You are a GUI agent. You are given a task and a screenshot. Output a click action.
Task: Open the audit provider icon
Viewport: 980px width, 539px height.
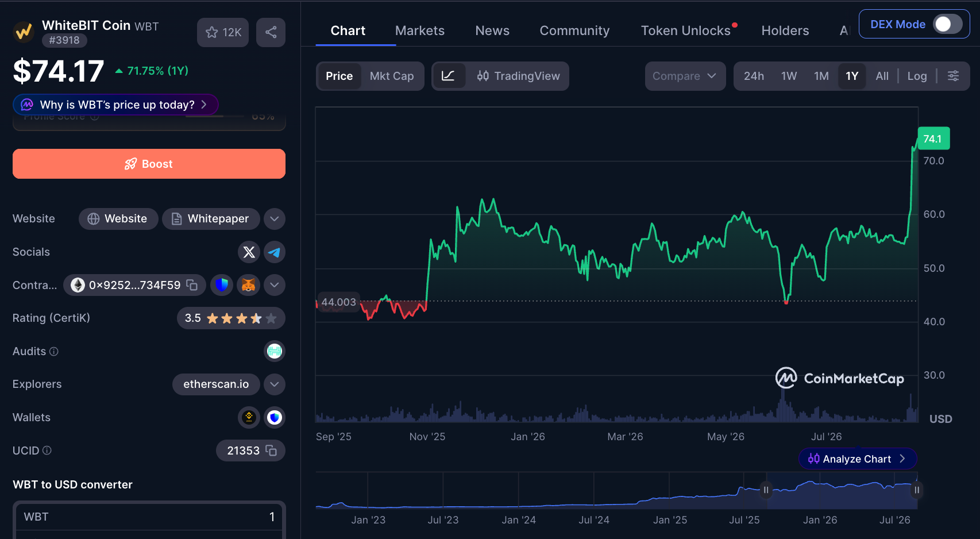[x=275, y=351]
